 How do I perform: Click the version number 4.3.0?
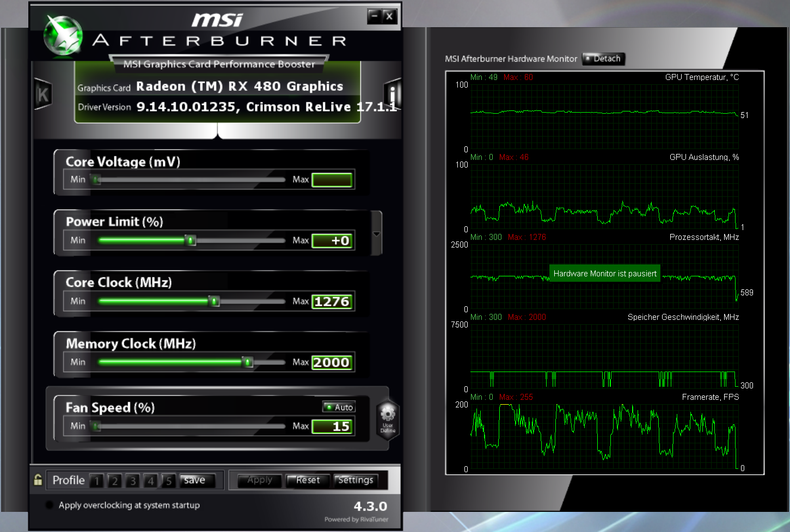point(370,506)
